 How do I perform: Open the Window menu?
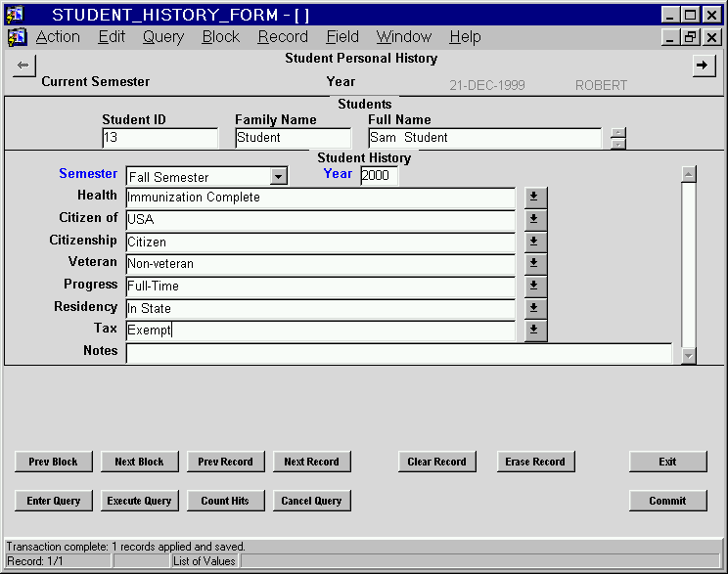(404, 36)
